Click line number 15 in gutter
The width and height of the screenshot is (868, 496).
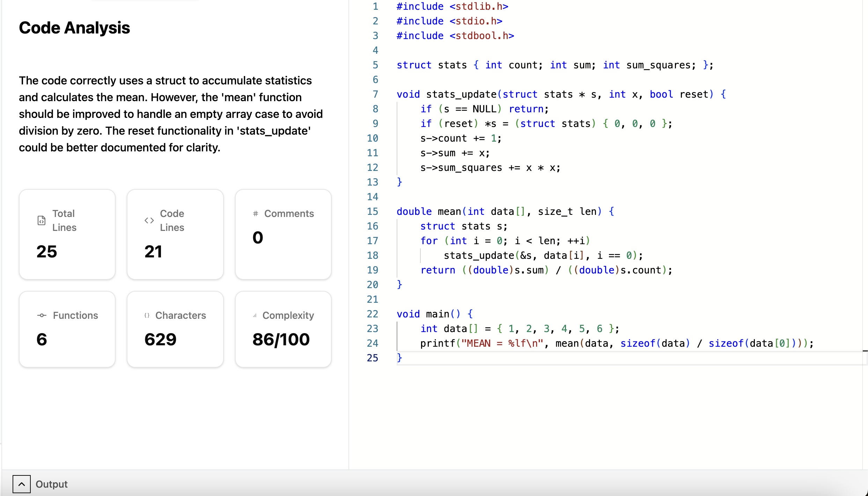click(372, 211)
